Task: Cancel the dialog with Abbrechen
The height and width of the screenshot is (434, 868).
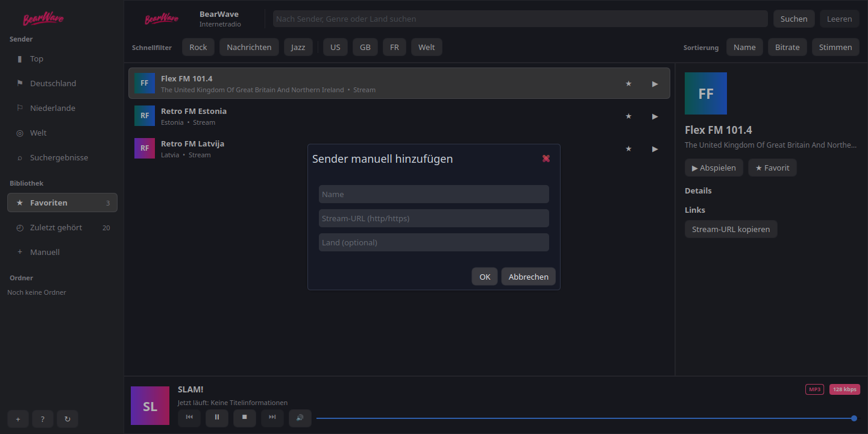Action: (x=529, y=277)
